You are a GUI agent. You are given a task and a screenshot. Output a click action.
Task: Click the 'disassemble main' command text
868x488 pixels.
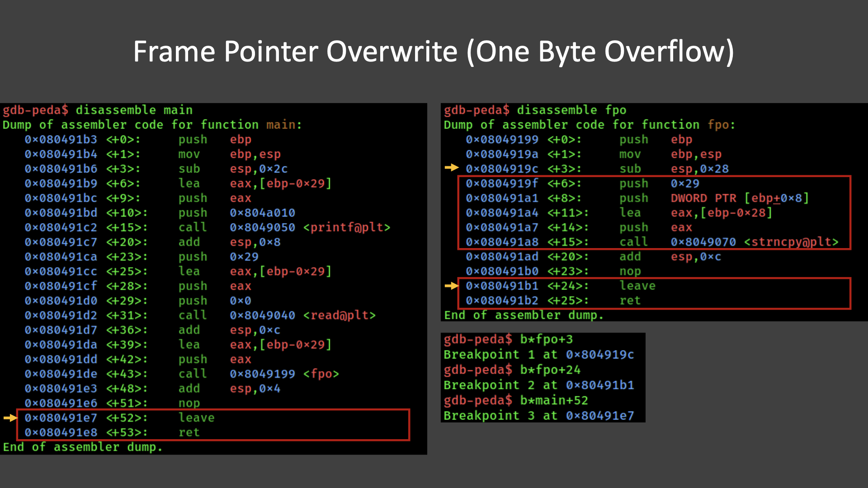pyautogui.click(x=134, y=110)
